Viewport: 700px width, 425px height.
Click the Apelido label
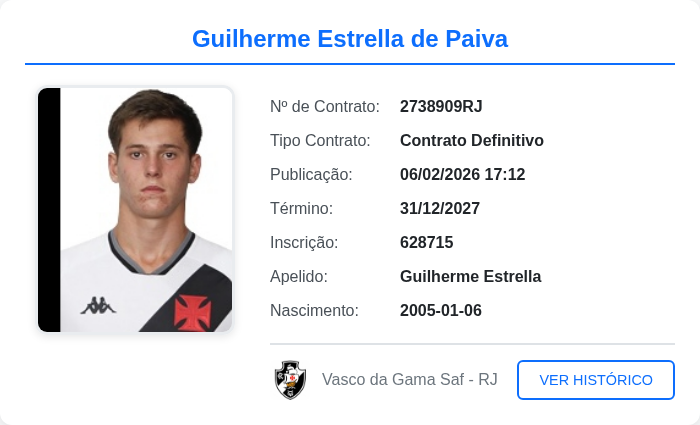click(299, 276)
